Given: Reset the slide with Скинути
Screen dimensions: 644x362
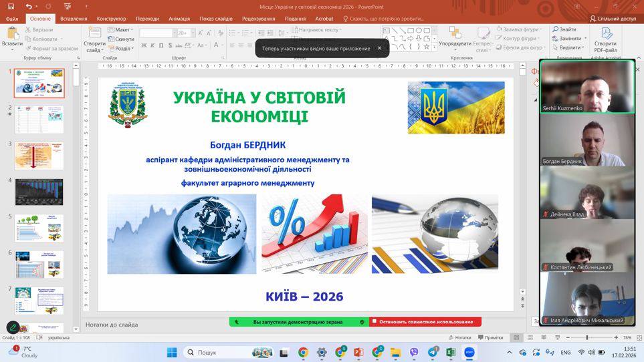Looking at the screenshot, I should pos(121,39).
